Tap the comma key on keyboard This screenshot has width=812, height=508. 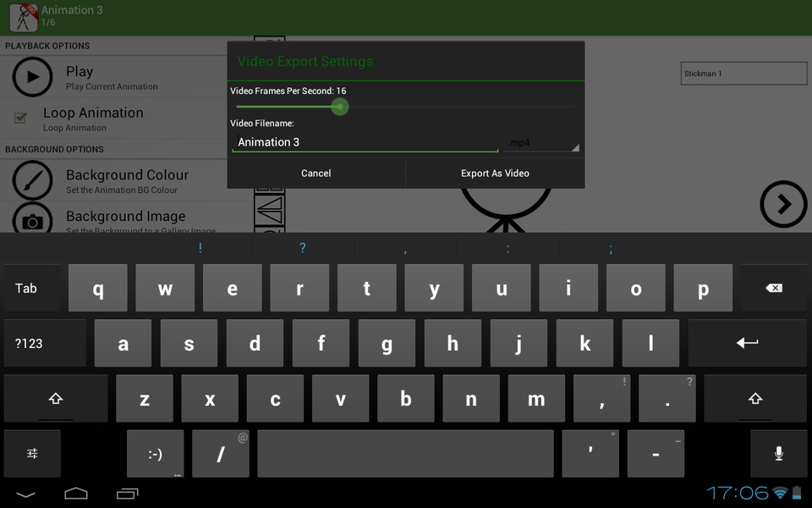point(601,398)
